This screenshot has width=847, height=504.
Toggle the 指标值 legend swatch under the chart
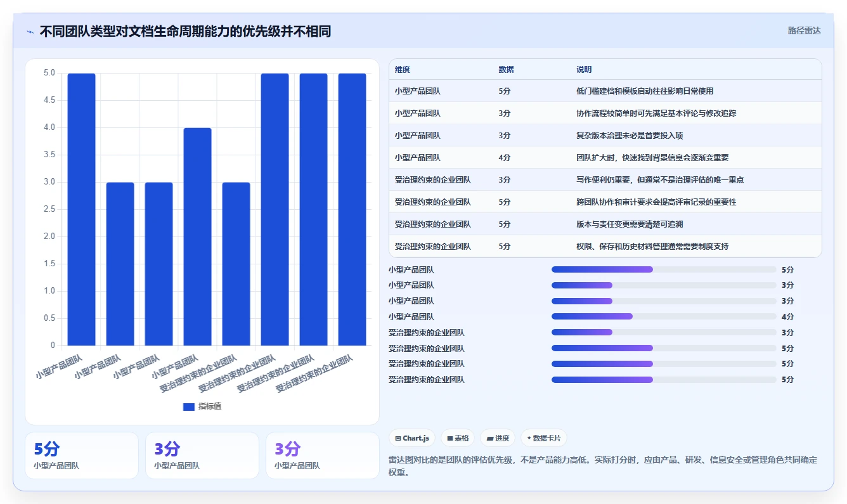(189, 406)
